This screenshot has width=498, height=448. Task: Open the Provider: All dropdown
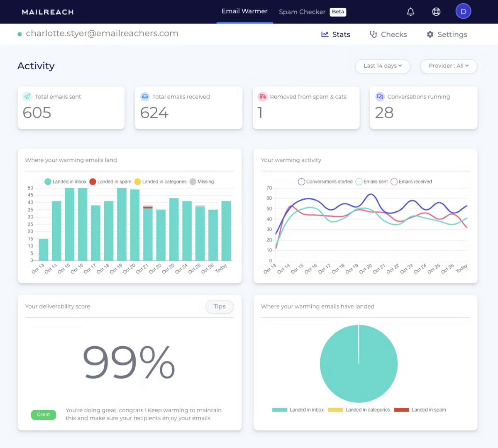(449, 66)
